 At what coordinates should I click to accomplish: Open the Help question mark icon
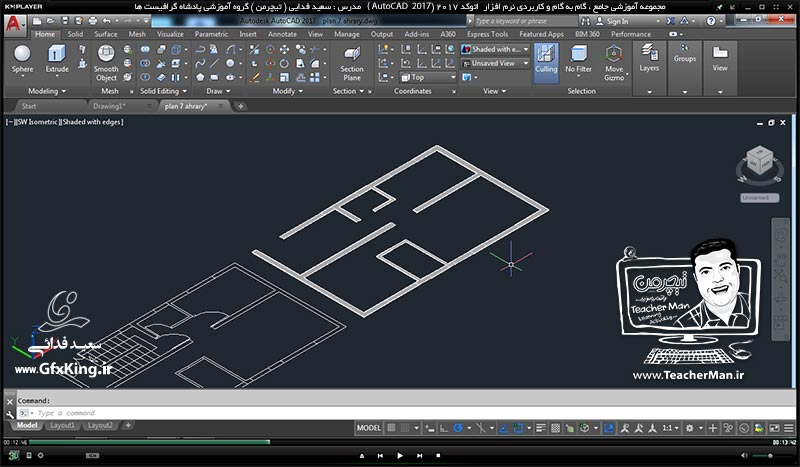click(711, 21)
